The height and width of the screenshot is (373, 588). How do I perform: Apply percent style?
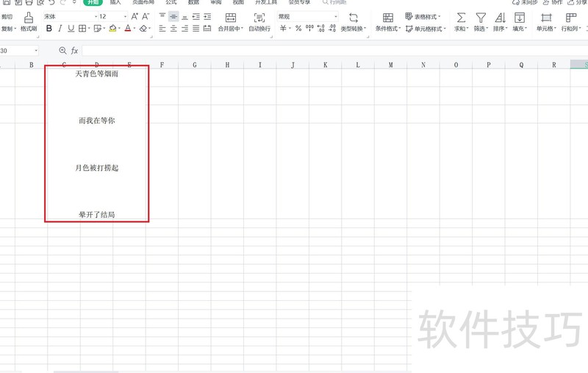coord(298,29)
